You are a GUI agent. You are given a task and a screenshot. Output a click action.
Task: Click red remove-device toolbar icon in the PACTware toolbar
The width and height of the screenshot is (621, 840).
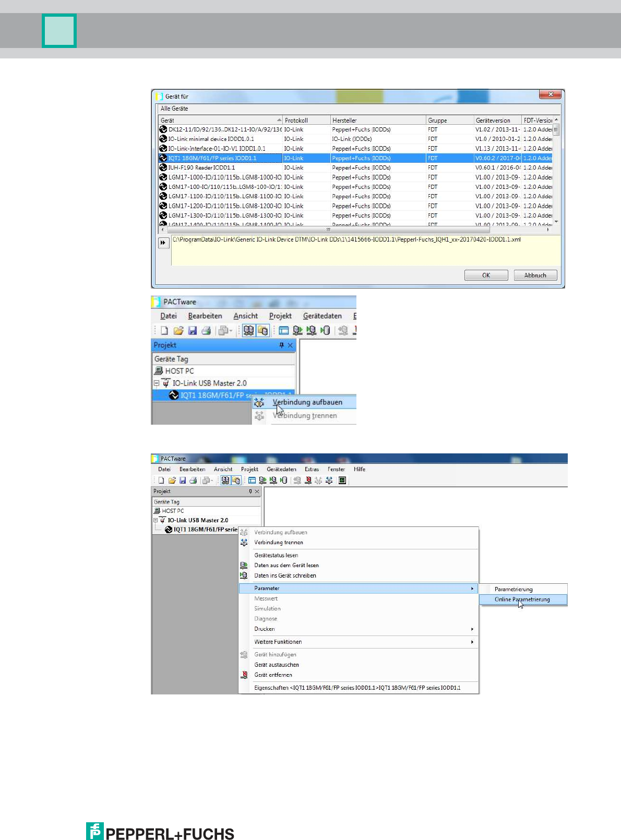point(308,481)
